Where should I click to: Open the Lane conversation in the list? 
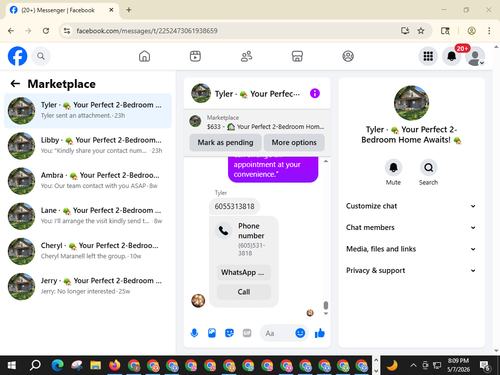click(x=88, y=216)
